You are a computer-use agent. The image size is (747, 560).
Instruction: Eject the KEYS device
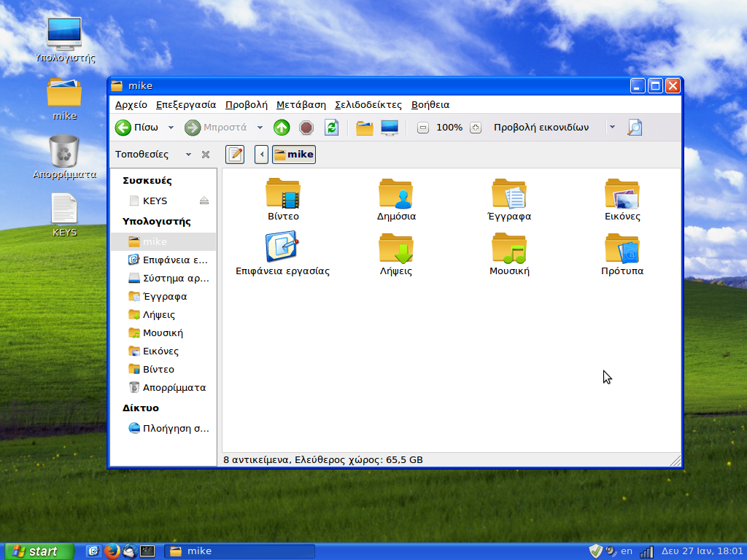pyautogui.click(x=204, y=201)
